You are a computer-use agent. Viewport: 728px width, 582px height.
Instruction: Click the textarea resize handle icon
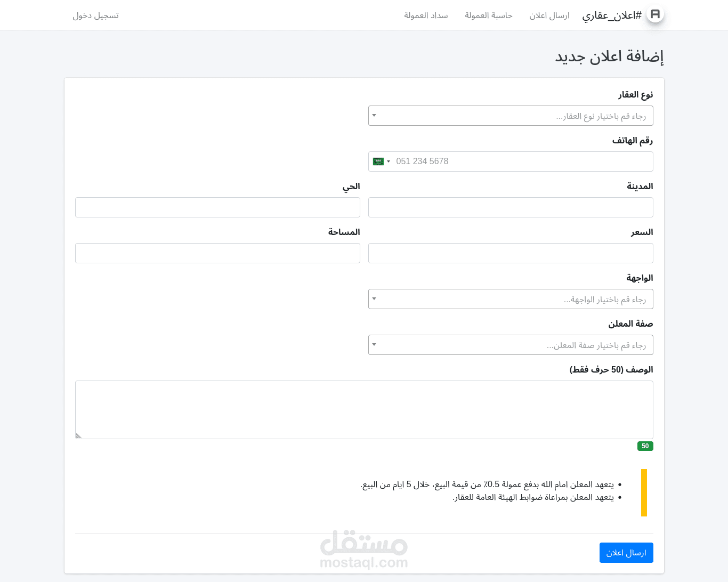(78, 435)
